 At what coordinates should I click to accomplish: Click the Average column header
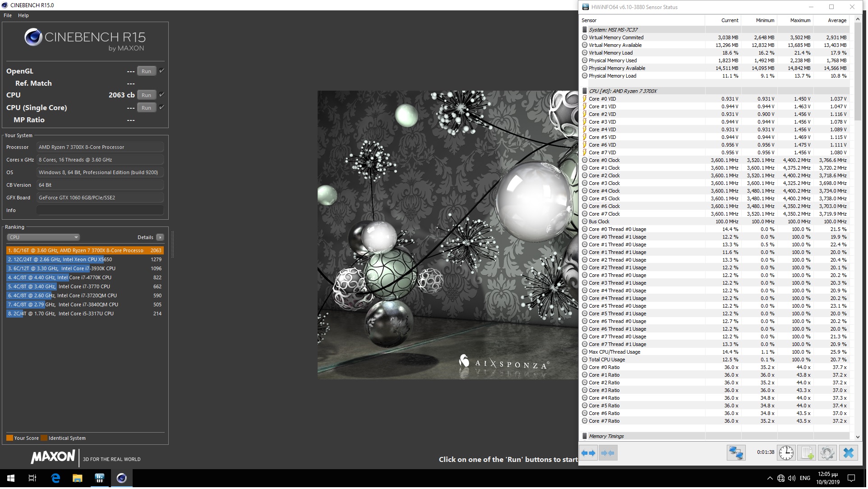832,20
